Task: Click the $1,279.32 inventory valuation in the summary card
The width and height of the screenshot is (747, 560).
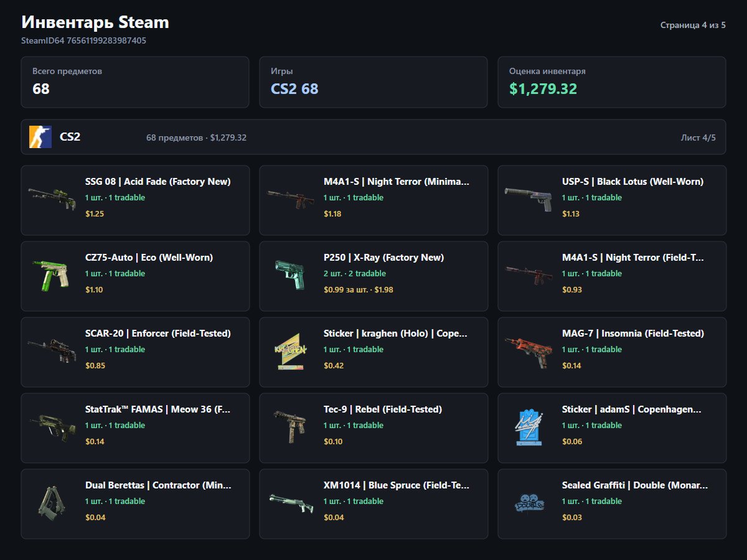Action: pos(543,89)
